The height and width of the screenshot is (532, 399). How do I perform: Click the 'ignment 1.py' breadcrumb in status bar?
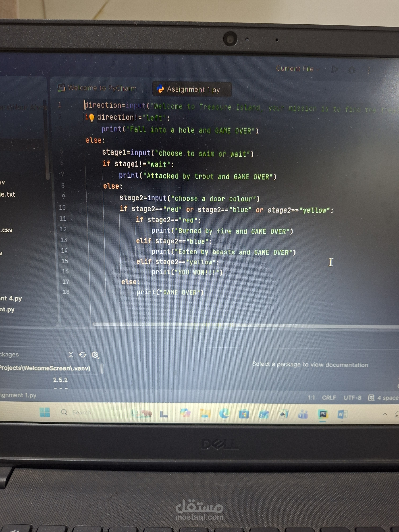pyautogui.click(x=18, y=395)
